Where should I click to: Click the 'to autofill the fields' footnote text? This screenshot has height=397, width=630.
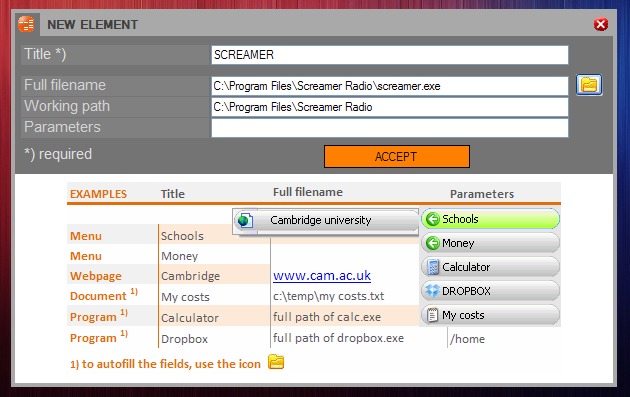165,364
